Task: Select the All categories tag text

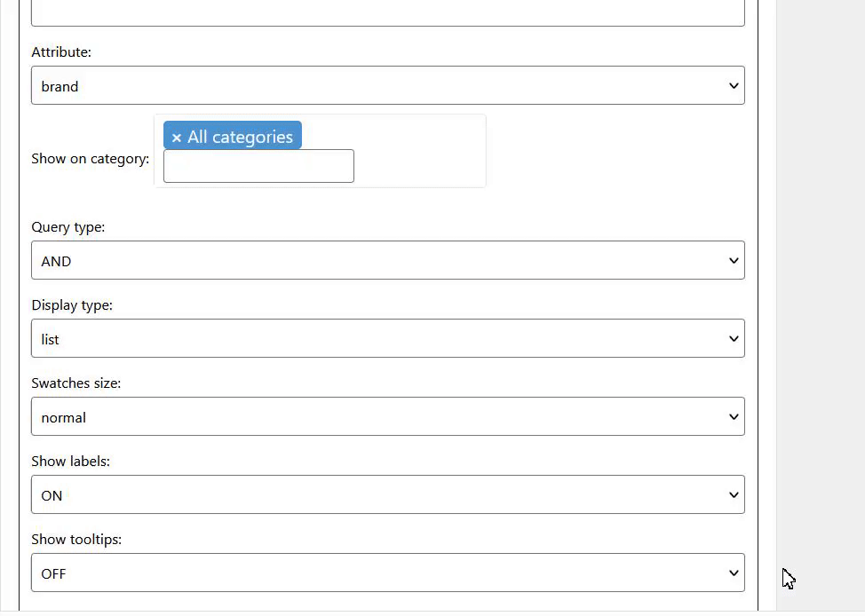Action: click(x=240, y=137)
